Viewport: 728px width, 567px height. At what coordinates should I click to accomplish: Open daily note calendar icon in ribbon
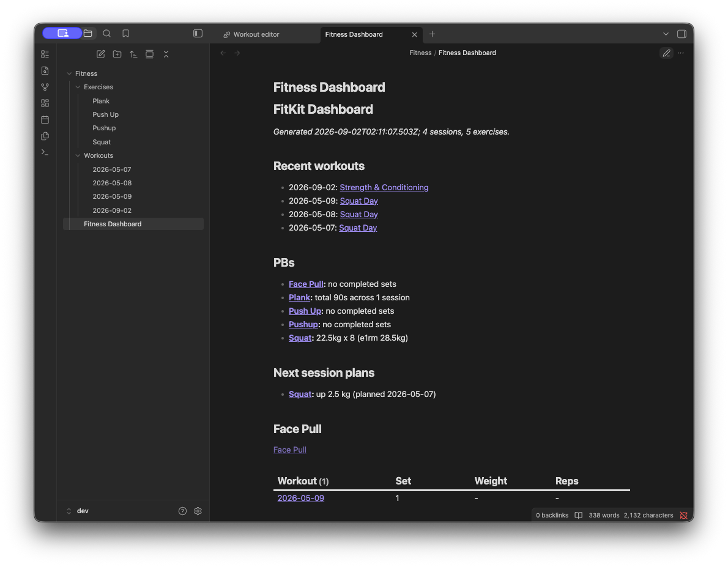[x=45, y=120]
